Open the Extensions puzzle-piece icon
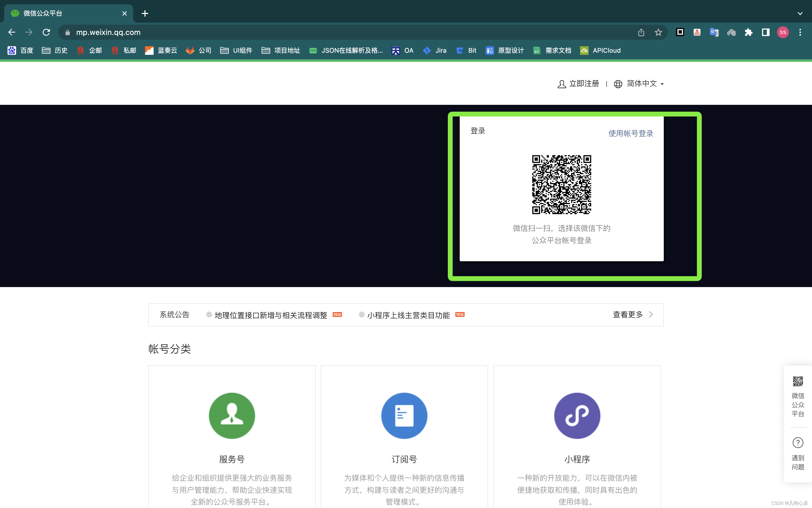 point(748,32)
